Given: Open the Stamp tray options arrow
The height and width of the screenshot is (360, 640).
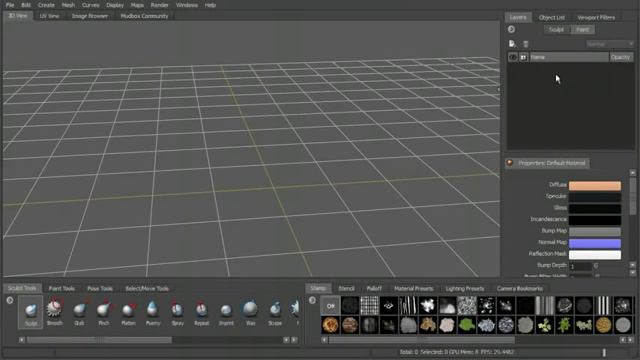Looking at the screenshot, I should pos(312,300).
